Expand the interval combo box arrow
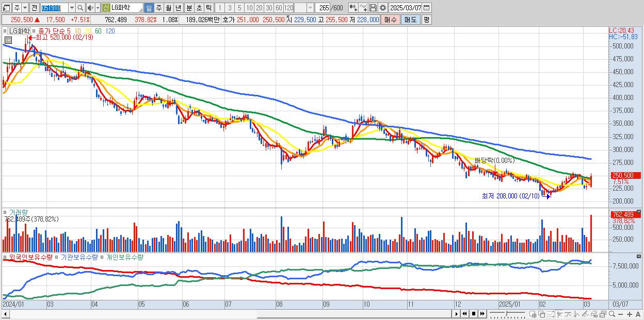The width and height of the screenshot is (644, 320). click(310, 8)
